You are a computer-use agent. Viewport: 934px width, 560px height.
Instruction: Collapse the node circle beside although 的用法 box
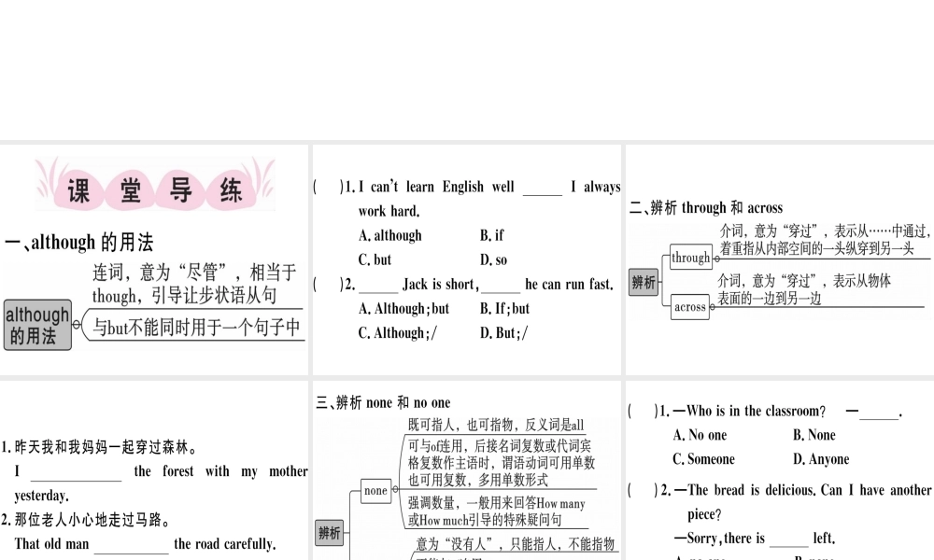77,325
